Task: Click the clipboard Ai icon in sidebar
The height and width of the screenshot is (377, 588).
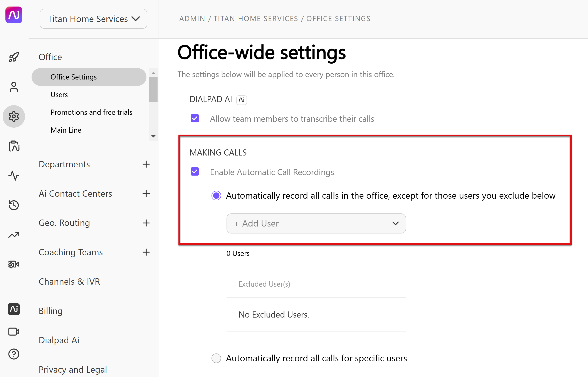Action: tap(14, 146)
